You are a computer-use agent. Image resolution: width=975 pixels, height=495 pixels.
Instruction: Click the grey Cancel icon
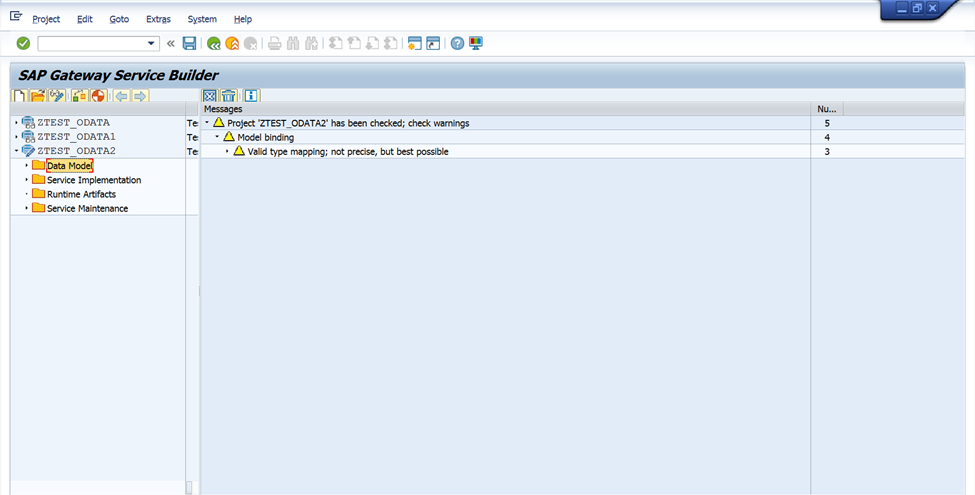coord(251,43)
